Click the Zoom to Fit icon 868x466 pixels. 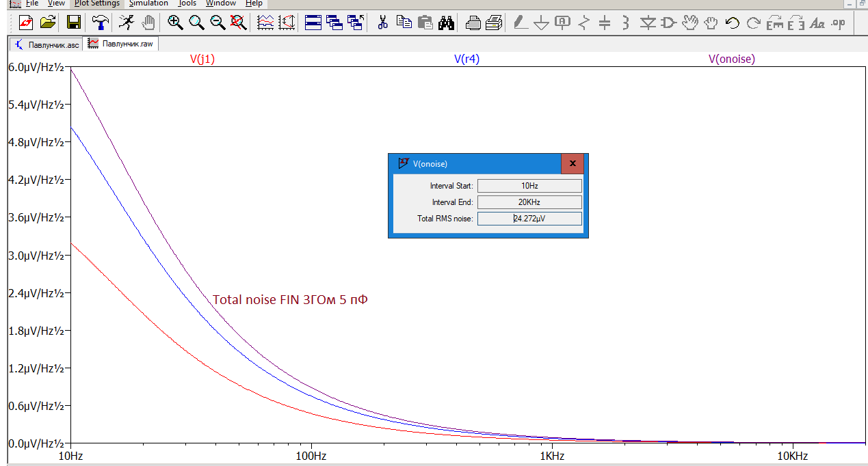coord(238,23)
